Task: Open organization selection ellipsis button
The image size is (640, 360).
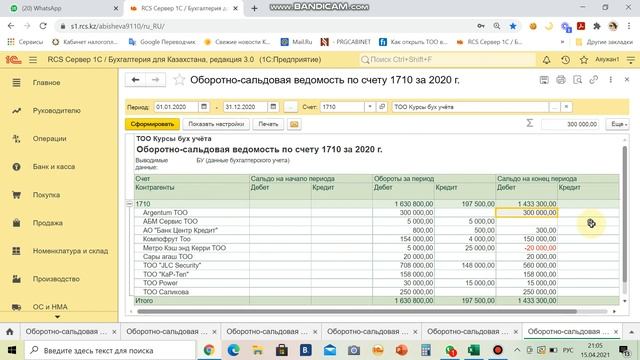Action: click(x=554, y=107)
